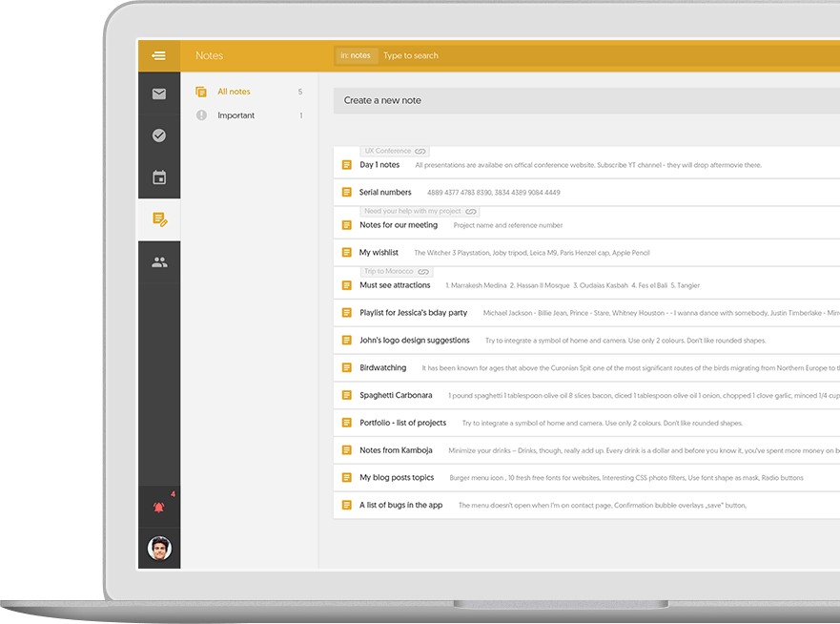840x624 pixels.
Task: Open the Serial numbers note
Action: click(x=385, y=193)
